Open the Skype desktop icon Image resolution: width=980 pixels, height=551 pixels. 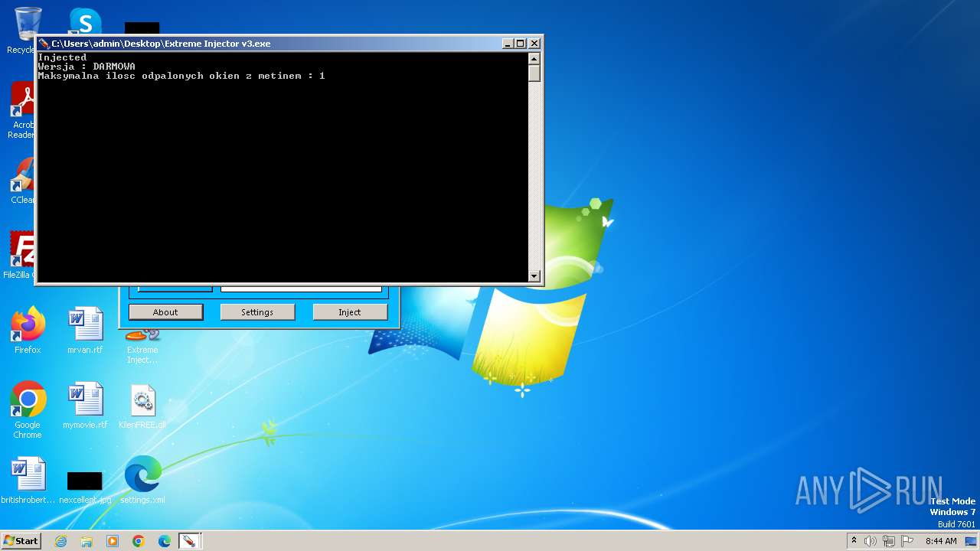85,21
